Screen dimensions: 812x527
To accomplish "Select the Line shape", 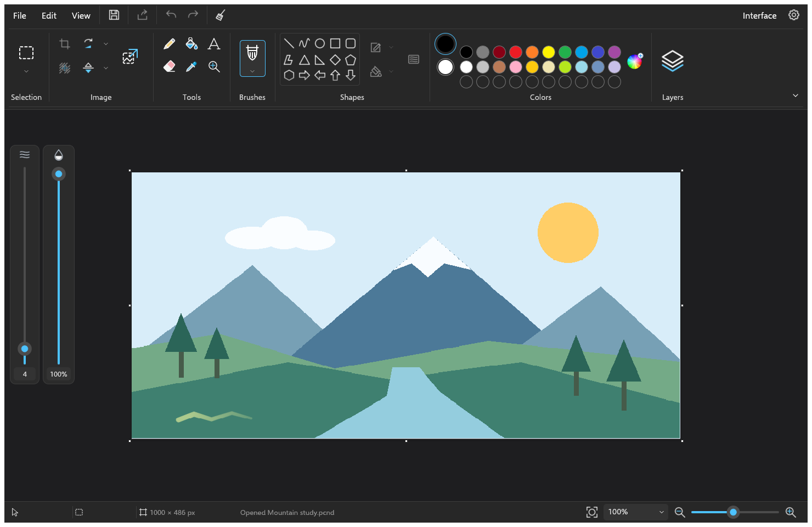I will (x=289, y=43).
